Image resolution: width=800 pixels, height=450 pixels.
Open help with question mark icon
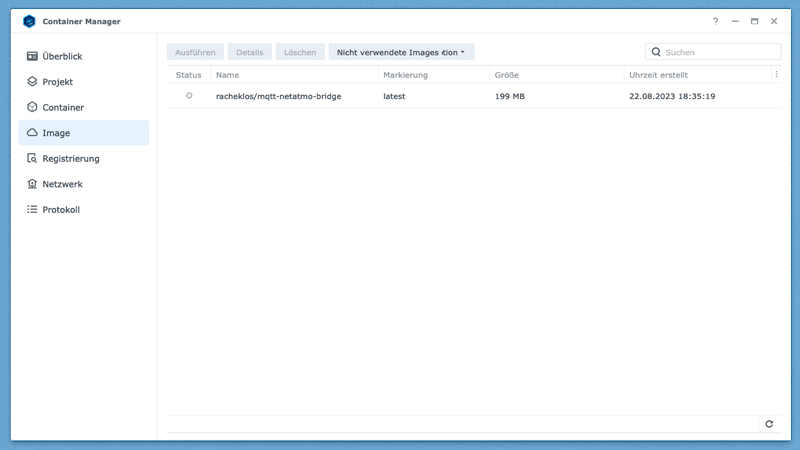(715, 21)
